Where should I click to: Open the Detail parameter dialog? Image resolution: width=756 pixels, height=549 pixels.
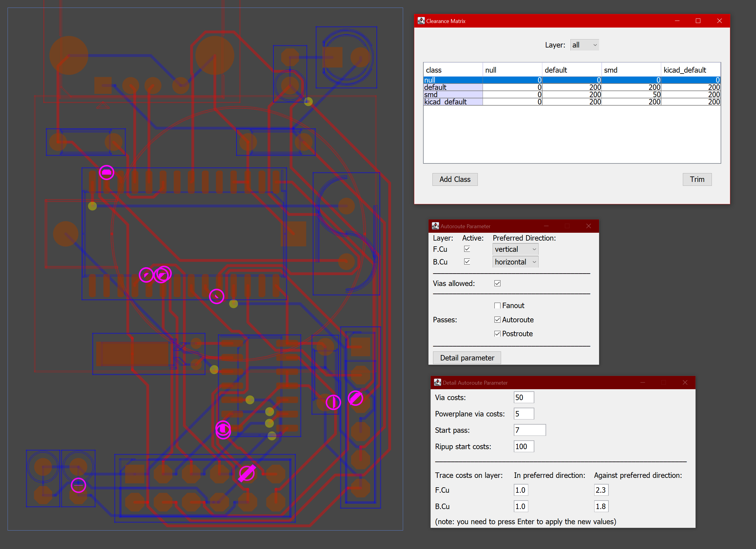click(467, 357)
